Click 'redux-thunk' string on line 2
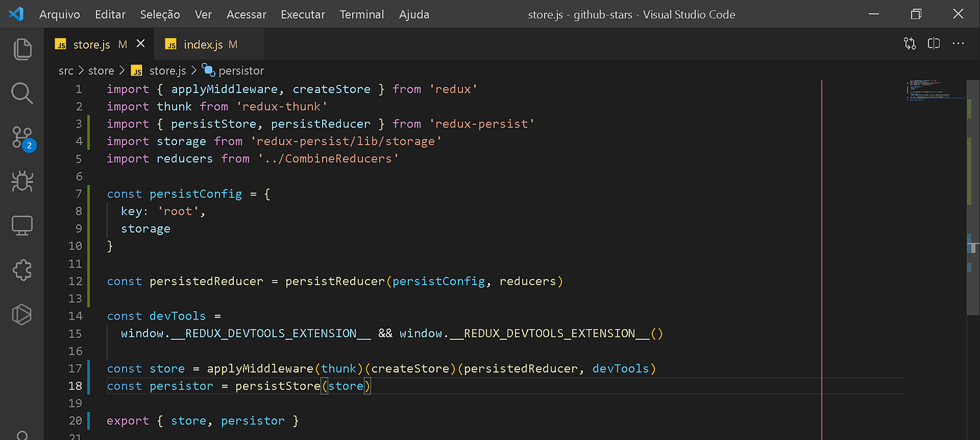This screenshot has width=980, height=440. [x=281, y=106]
